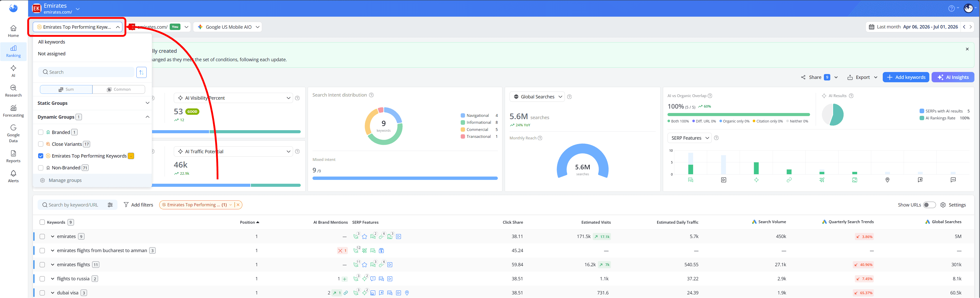
Task: Open table Settings gear
Action: [953, 205]
